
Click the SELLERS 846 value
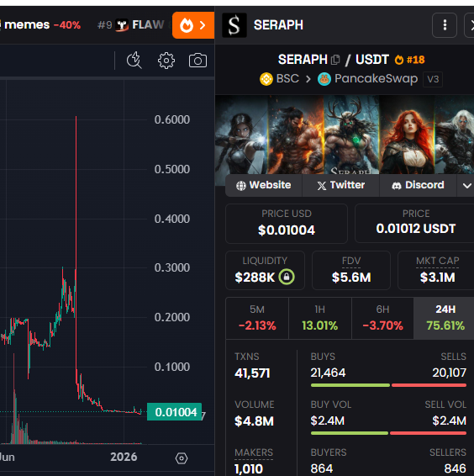tap(455, 468)
